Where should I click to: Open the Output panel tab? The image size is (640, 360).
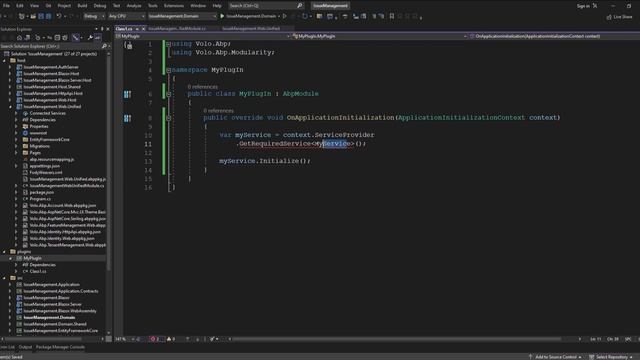coord(25,347)
